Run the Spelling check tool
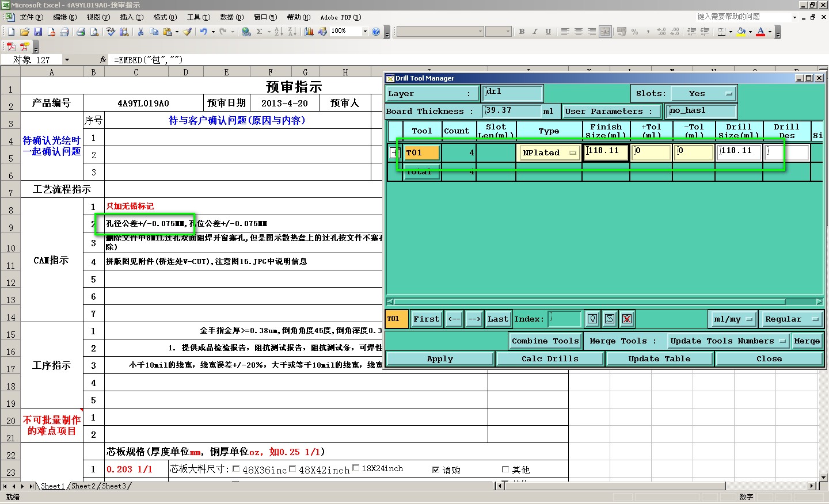Image resolution: width=829 pixels, height=504 pixels. point(111,32)
